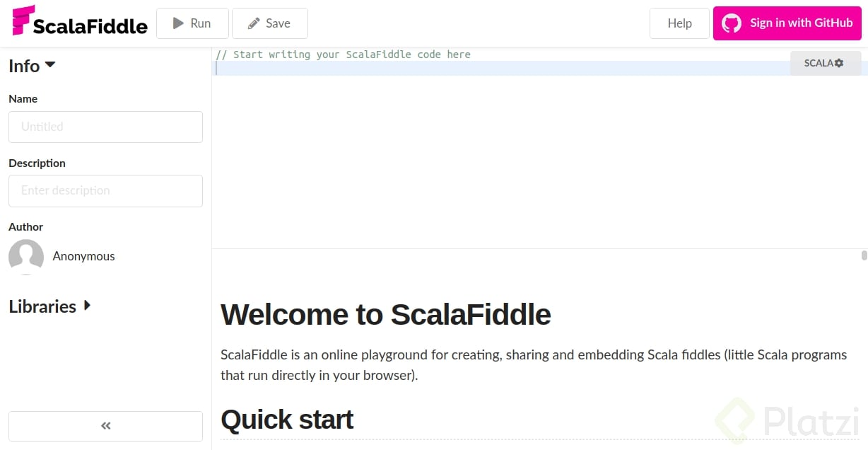The height and width of the screenshot is (450, 868).
Task: Focus the Name input field
Action: click(x=105, y=127)
